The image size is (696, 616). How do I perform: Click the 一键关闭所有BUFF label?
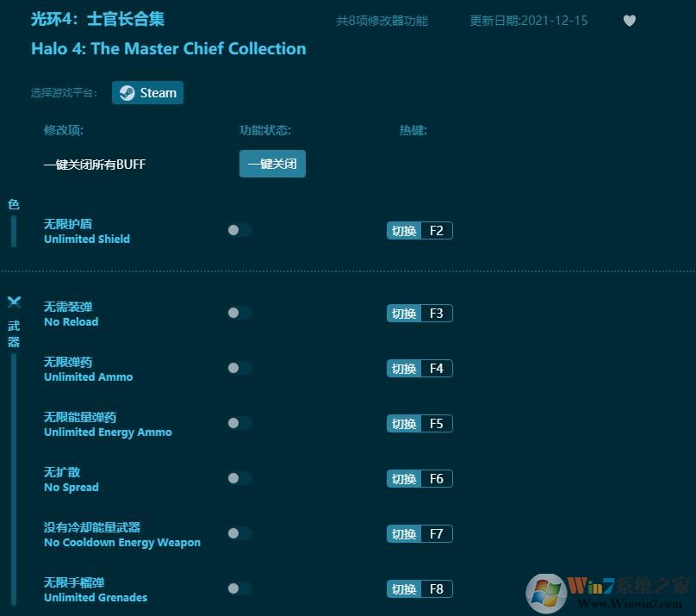[x=95, y=165]
